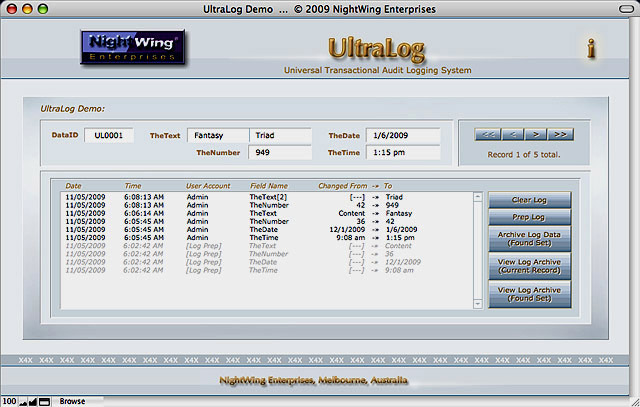
Task: Click 'Universal Transactional Audit Logging System' subtitle
Action: tap(378, 70)
